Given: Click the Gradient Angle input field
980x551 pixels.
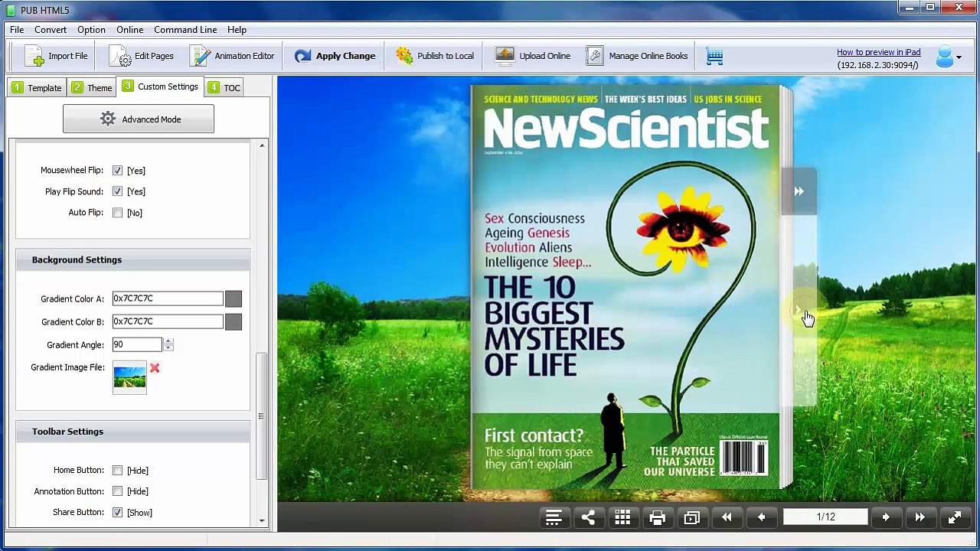Looking at the screenshot, I should coord(137,345).
